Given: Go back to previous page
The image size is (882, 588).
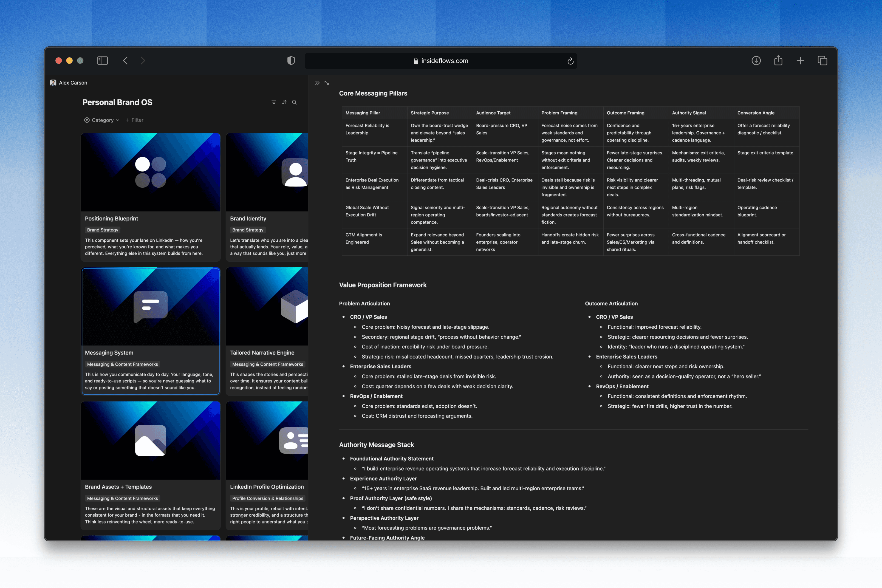Looking at the screenshot, I should [x=125, y=61].
